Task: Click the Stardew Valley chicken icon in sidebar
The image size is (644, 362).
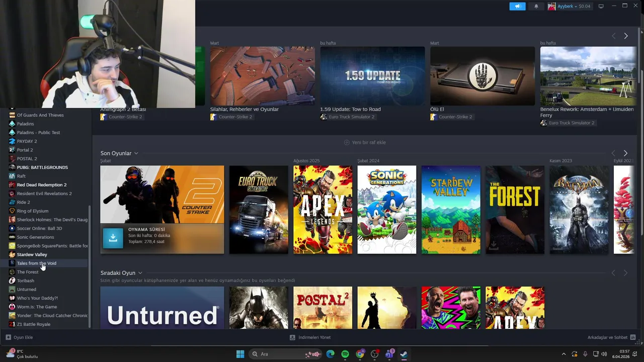Action: pos(12,254)
